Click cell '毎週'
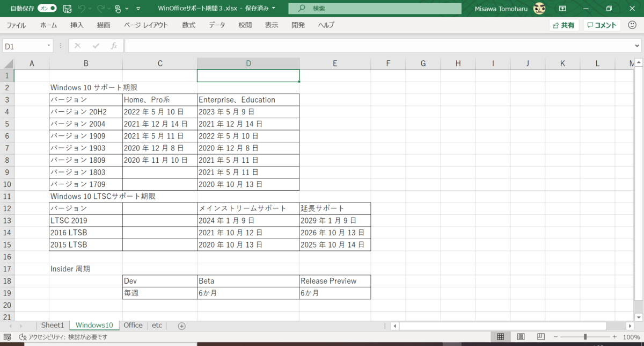 coord(160,293)
